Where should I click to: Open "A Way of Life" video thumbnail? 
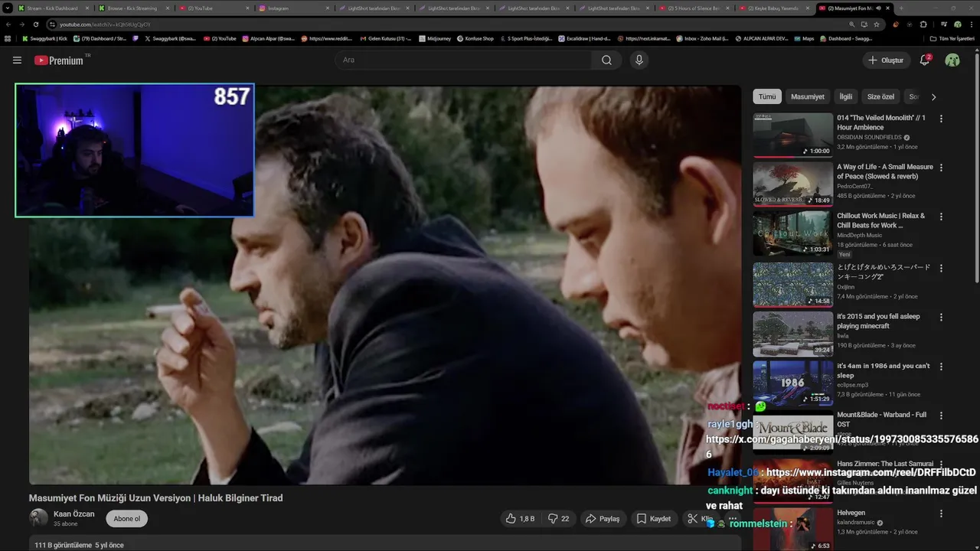[792, 184]
